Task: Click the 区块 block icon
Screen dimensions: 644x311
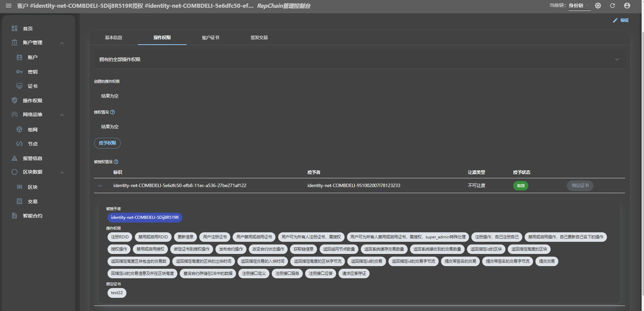Action: point(20,187)
